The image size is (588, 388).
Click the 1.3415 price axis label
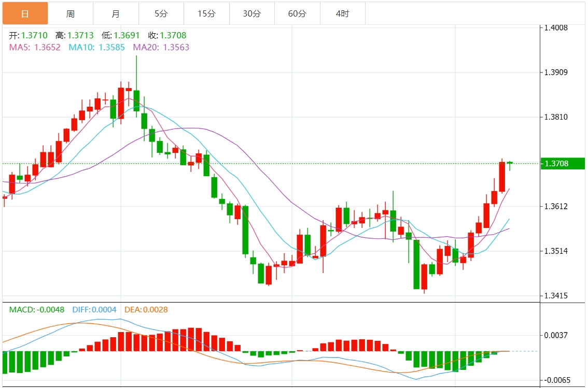pos(556,296)
